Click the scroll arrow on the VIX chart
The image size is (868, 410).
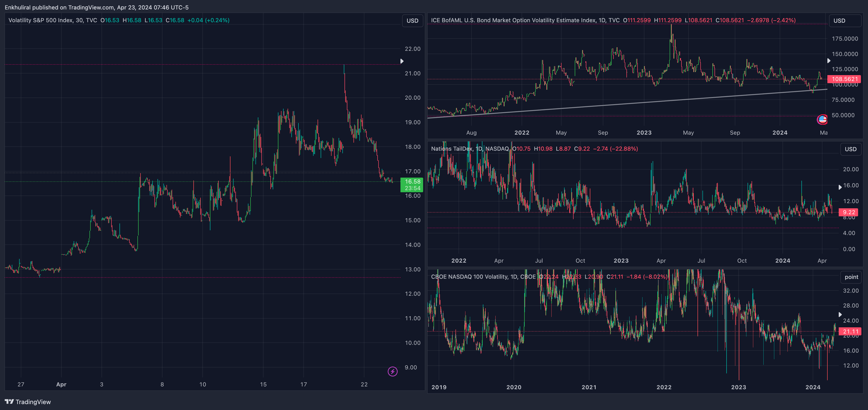(402, 61)
